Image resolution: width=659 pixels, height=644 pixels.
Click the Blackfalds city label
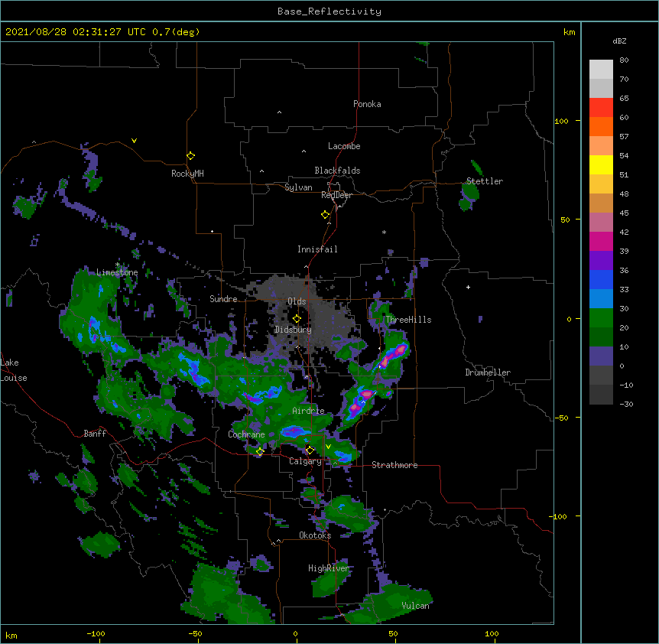click(x=337, y=171)
